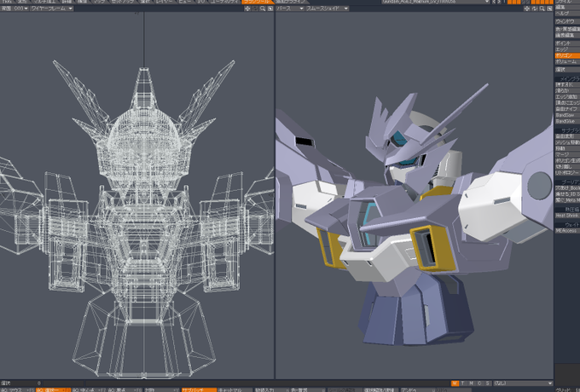
Task: Toggle the M morph map button
Action: click(x=471, y=383)
